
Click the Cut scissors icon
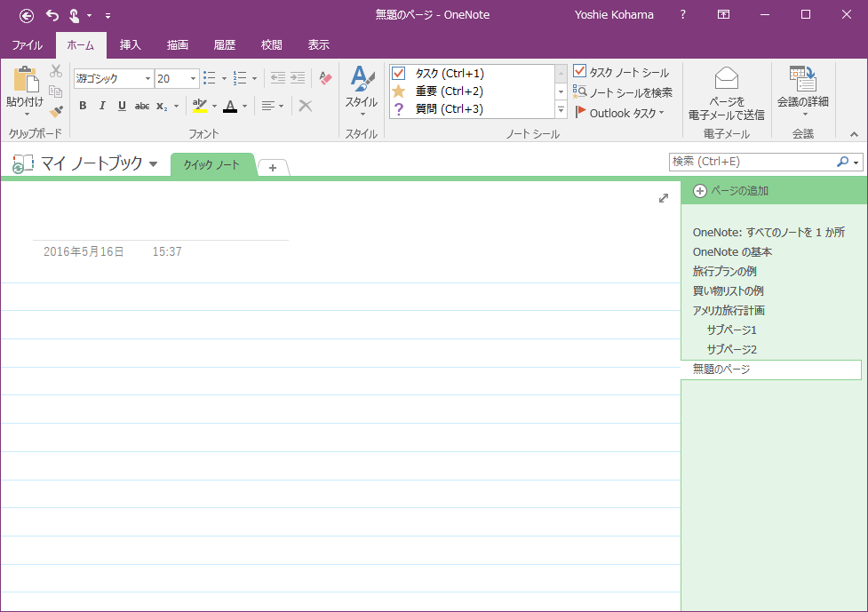coord(55,71)
